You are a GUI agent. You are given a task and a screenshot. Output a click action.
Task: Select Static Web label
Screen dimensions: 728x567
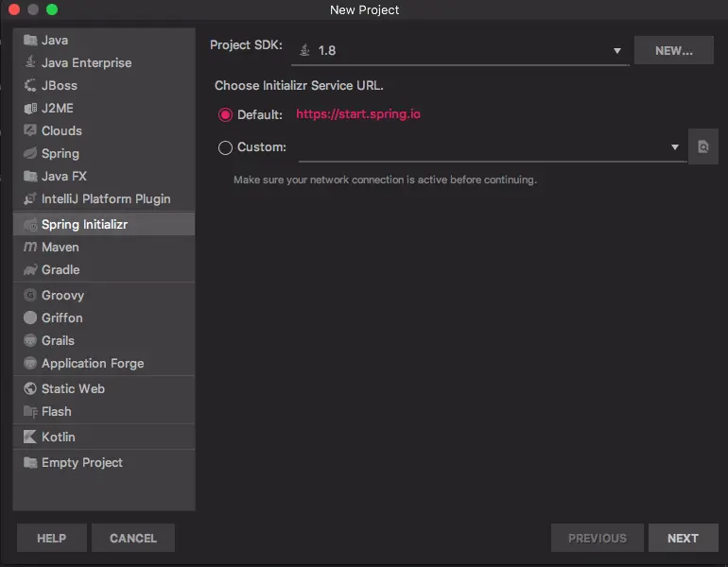(73, 388)
